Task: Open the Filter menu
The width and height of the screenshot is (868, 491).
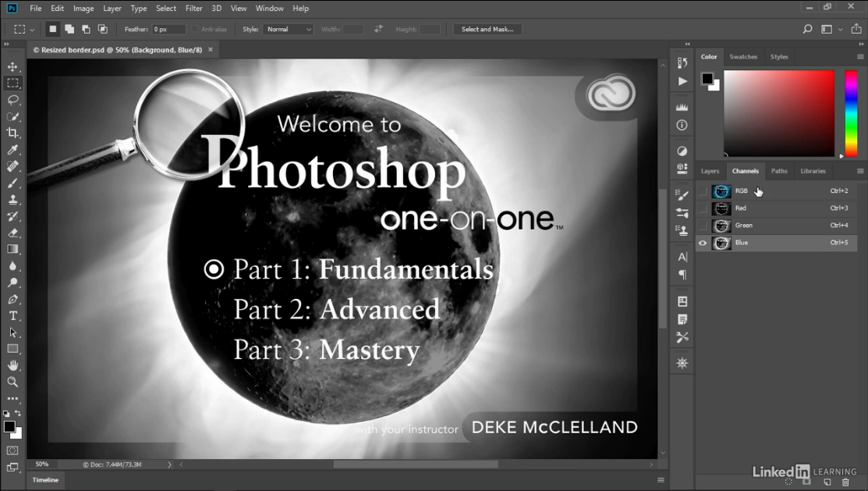Action: pos(193,9)
